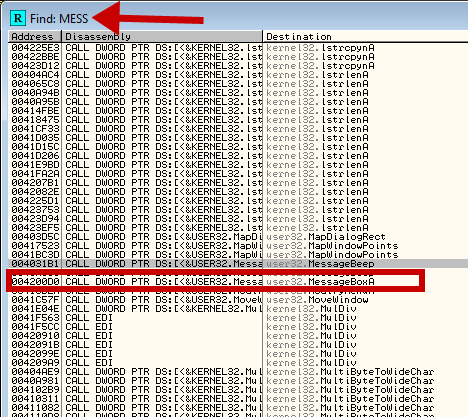Image resolution: width=468 pixels, height=417 pixels.
Task: Click the R window icon beside Find: MESS
Action: click(18, 18)
